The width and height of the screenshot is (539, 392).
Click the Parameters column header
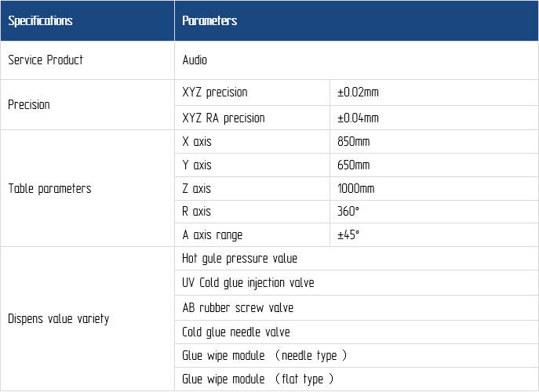coord(356,20)
